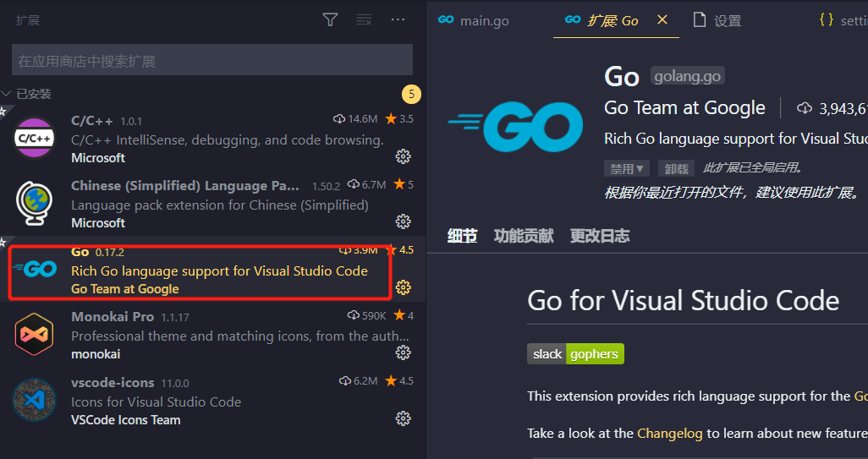
Task: Open the extensions filter funnel icon
Action: [x=330, y=20]
